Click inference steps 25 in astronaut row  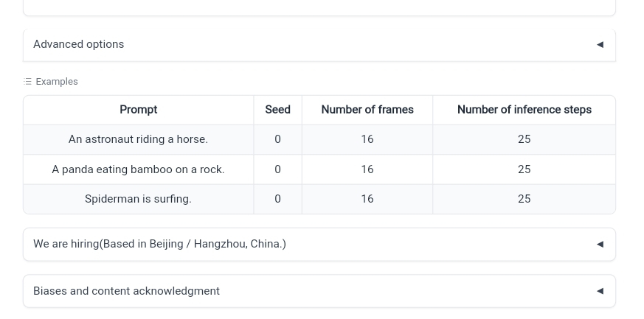tap(524, 139)
